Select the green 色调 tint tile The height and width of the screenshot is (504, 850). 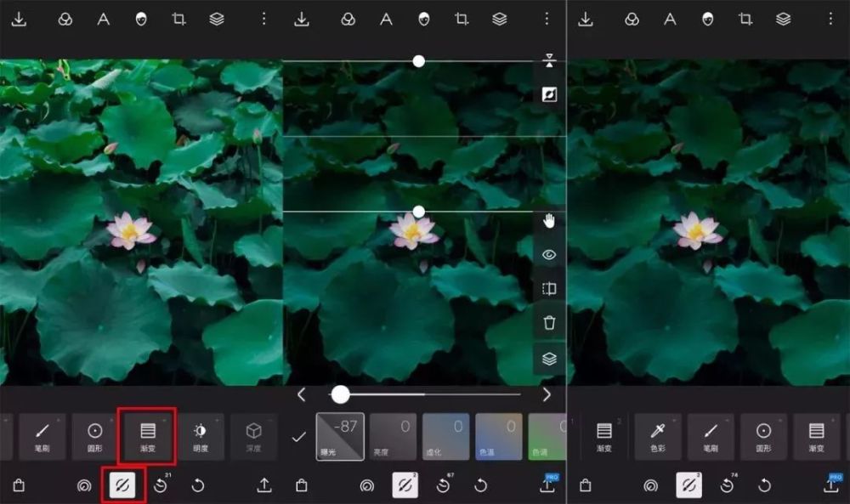(x=547, y=437)
